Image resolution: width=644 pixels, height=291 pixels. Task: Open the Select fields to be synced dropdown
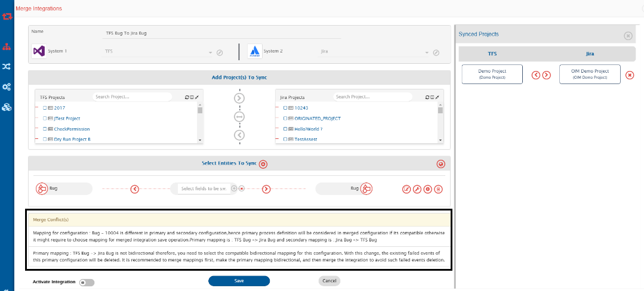[204, 189]
